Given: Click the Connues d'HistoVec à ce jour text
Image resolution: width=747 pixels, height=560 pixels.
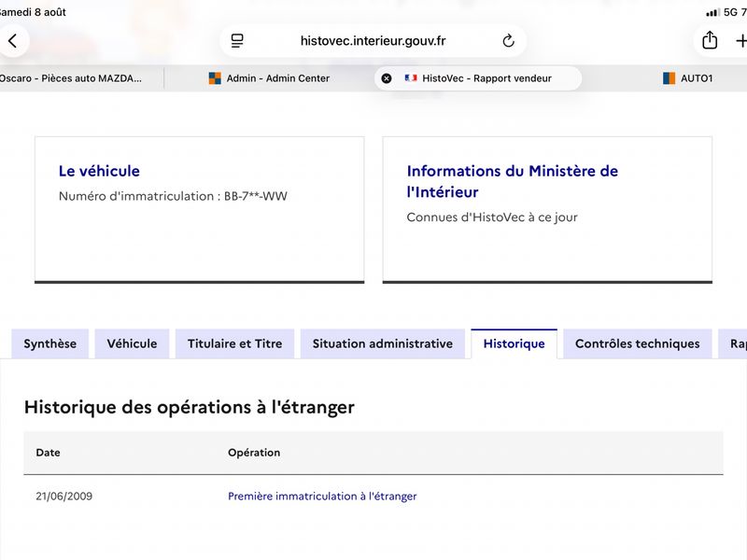Looking at the screenshot, I should pos(492,217).
